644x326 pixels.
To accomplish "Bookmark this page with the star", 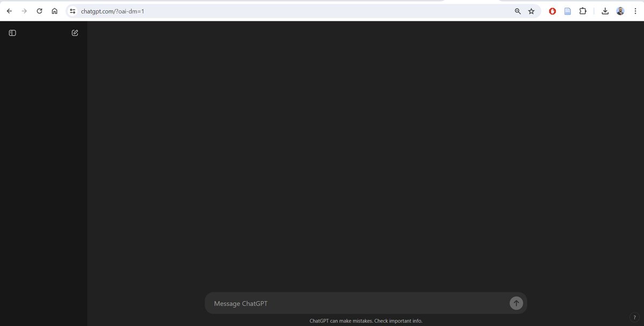I will [531, 11].
